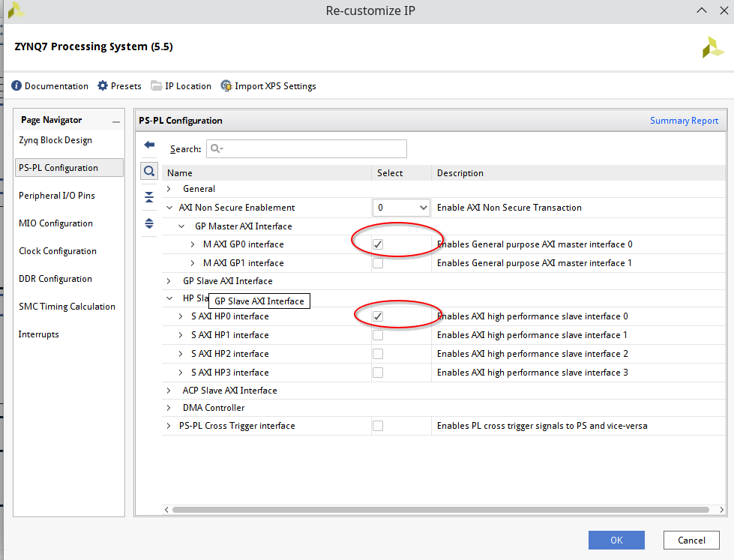The width and height of the screenshot is (734, 560).
Task: Click the Presets button label
Action: (126, 86)
